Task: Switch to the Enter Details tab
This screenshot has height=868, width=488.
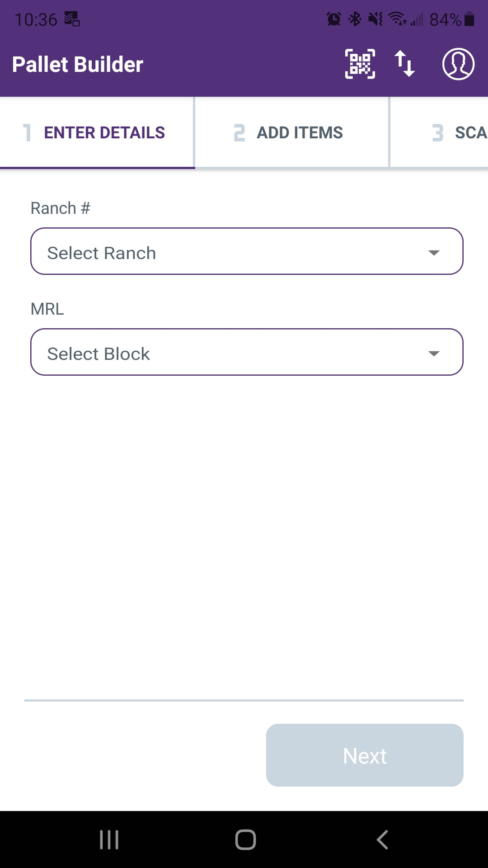Action: click(x=97, y=132)
